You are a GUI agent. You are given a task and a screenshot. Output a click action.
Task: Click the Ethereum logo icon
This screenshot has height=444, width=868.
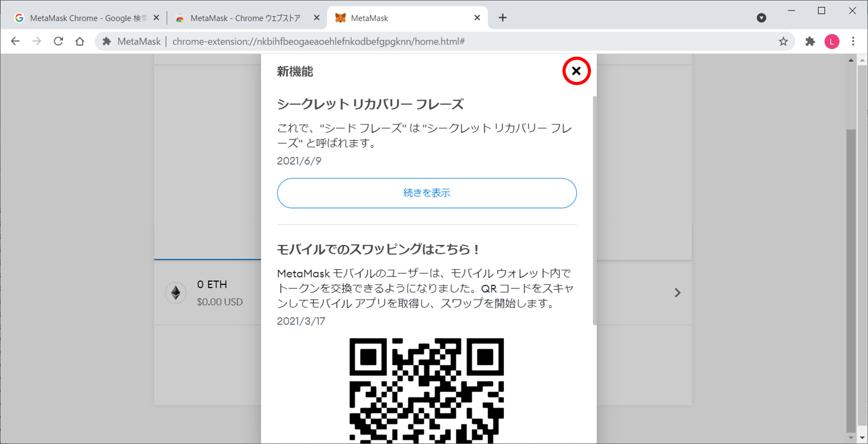click(x=176, y=293)
